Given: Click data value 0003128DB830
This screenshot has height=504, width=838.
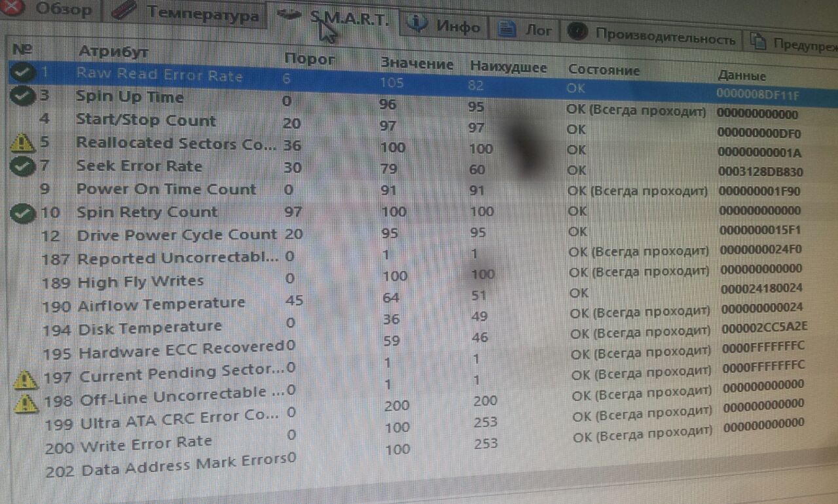Looking at the screenshot, I should click(761, 172).
